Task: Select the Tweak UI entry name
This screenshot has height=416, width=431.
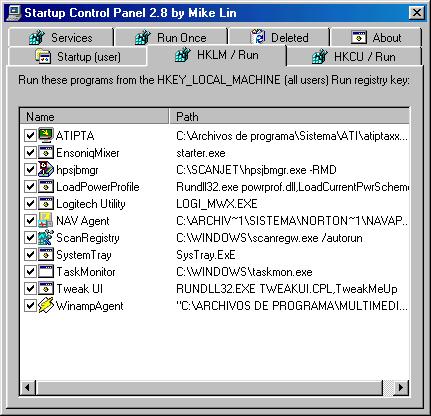Action: [x=80, y=289]
